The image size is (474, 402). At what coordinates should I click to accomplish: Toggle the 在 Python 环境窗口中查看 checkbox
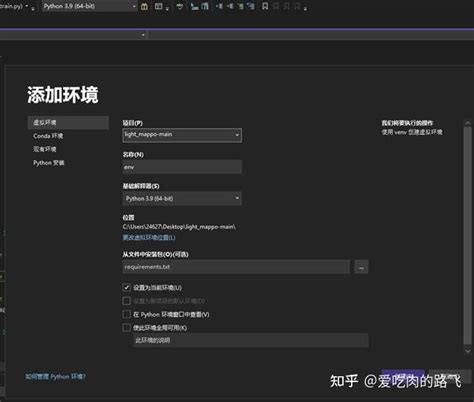click(x=127, y=314)
